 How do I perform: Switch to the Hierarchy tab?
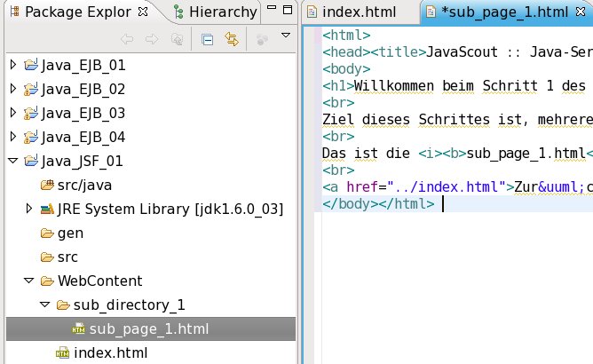coord(222,12)
